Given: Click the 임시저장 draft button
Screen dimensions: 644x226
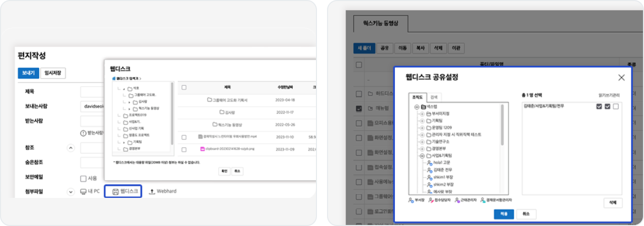Looking at the screenshot, I should point(53,73).
